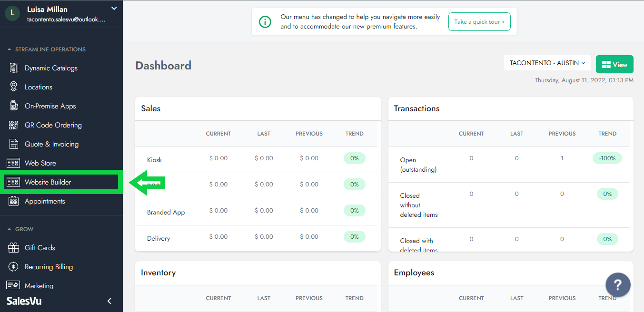Click the Recurring Billing dollar icon
Viewport: 644px width, 312px height.
coord(14,267)
